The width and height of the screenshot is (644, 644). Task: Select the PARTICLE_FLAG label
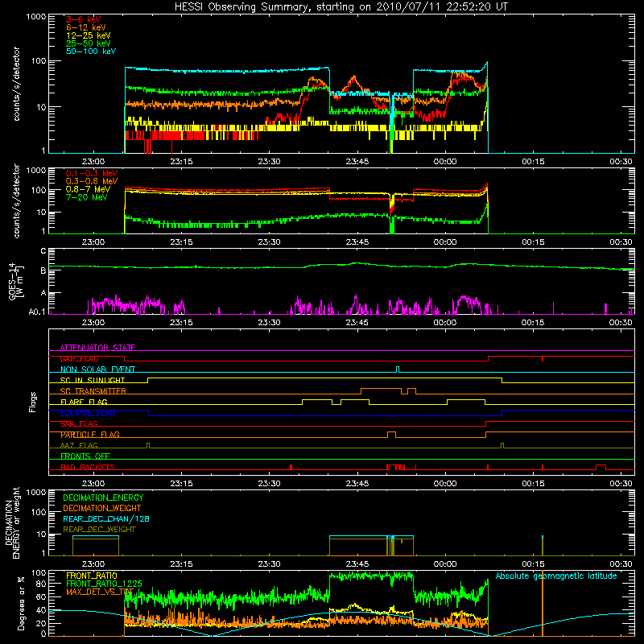pyautogui.click(x=90, y=435)
